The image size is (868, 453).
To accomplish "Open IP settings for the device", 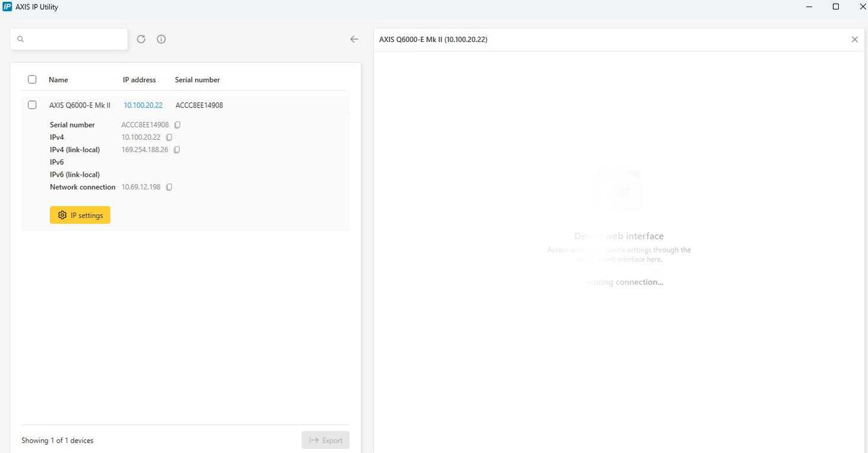I will pyautogui.click(x=80, y=215).
